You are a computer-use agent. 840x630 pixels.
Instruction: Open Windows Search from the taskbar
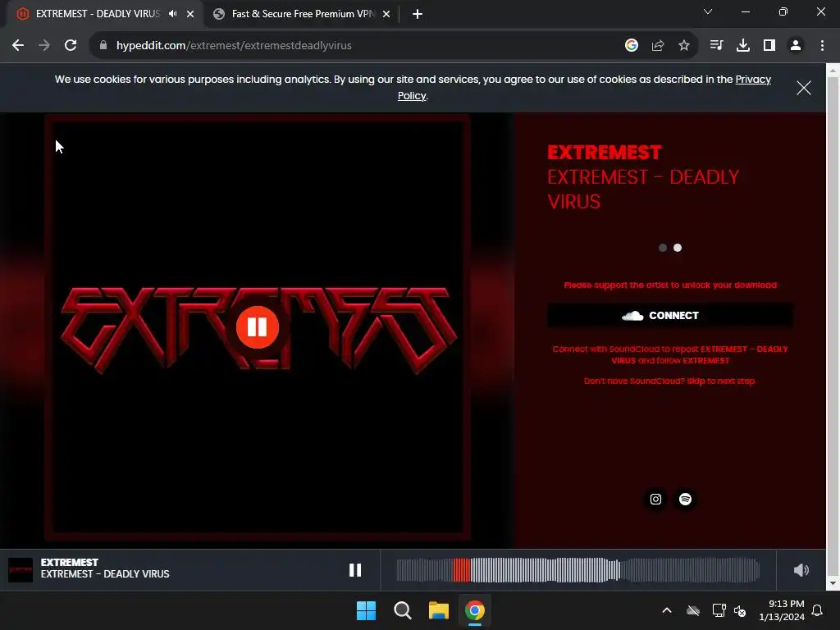pyautogui.click(x=402, y=610)
